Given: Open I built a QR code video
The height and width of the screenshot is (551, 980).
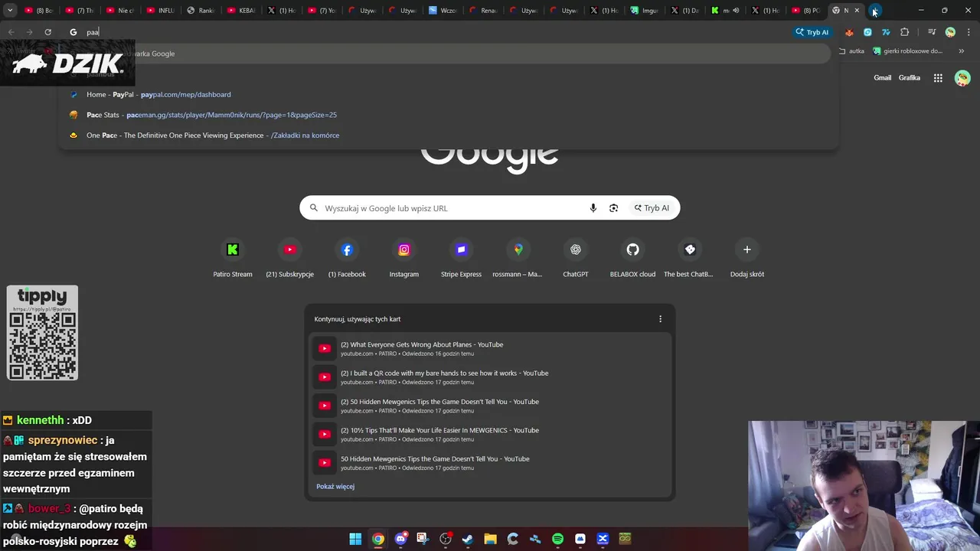Looking at the screenshot, I should point(490,377).
